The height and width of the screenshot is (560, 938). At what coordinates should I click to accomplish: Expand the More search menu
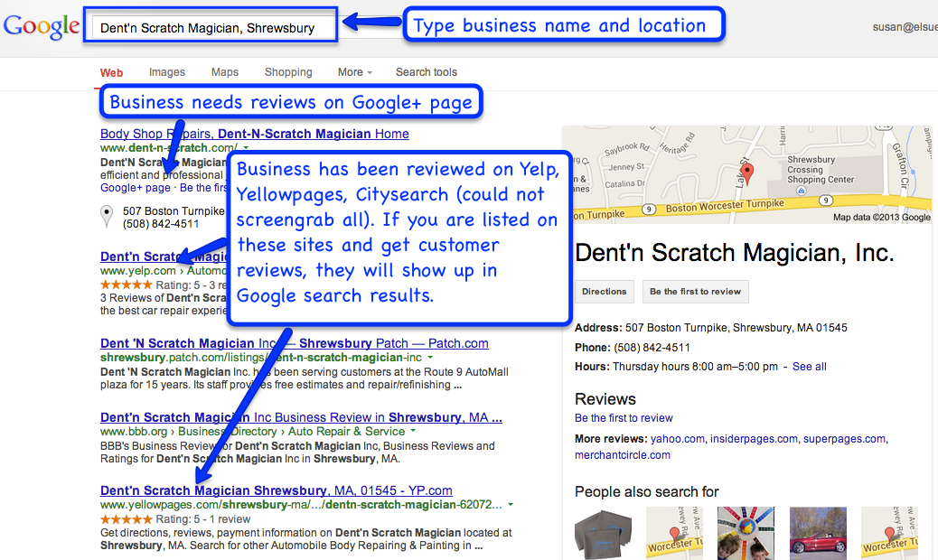[355, 72]
